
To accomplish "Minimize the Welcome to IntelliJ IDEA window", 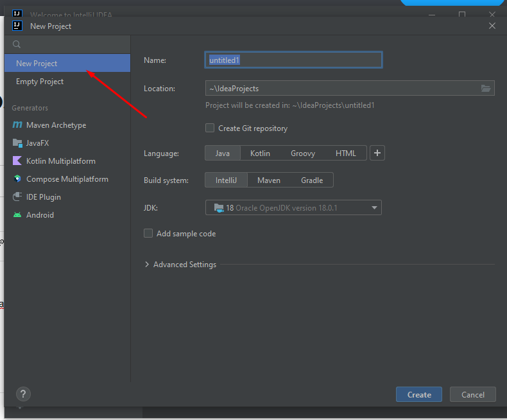I will (x=432, y=15).
